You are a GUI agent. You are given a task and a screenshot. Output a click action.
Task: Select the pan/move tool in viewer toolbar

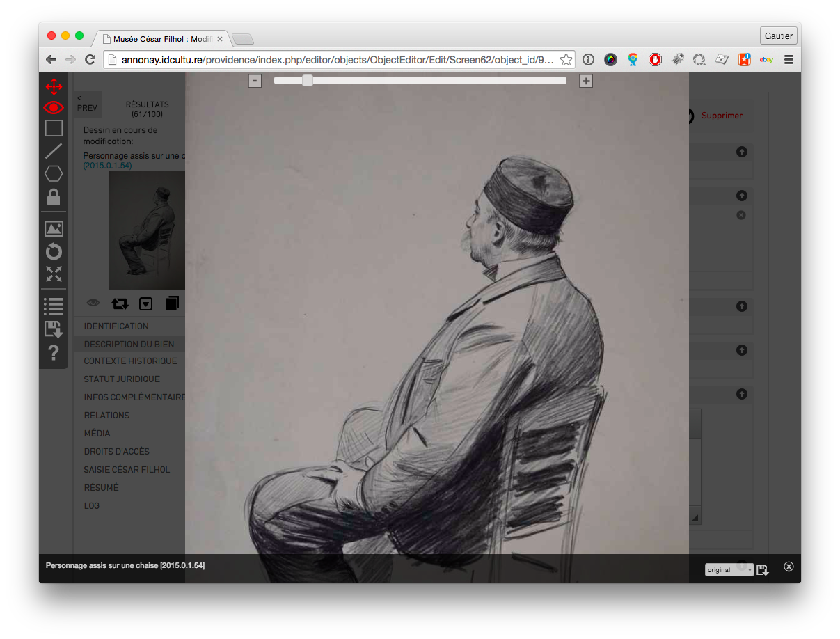pyautogui.click(x=54, y=87)
